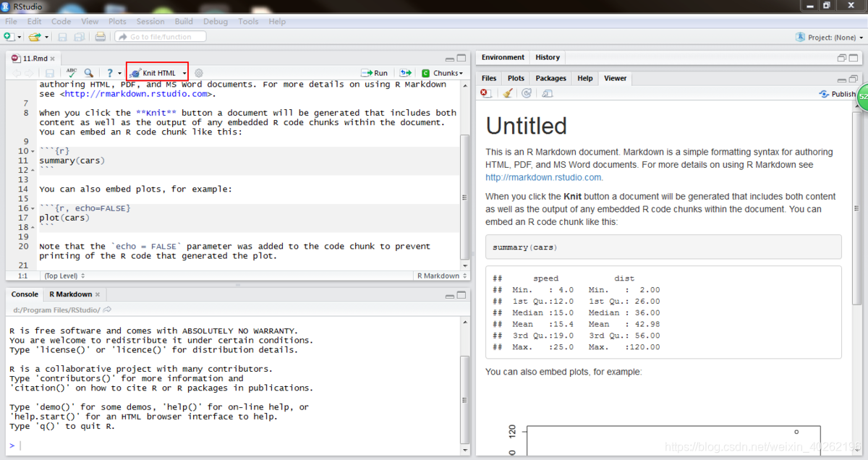Click the Viewer refresh icon
The width and height of the screenshot is (868, 460).
tap(527, 94)
